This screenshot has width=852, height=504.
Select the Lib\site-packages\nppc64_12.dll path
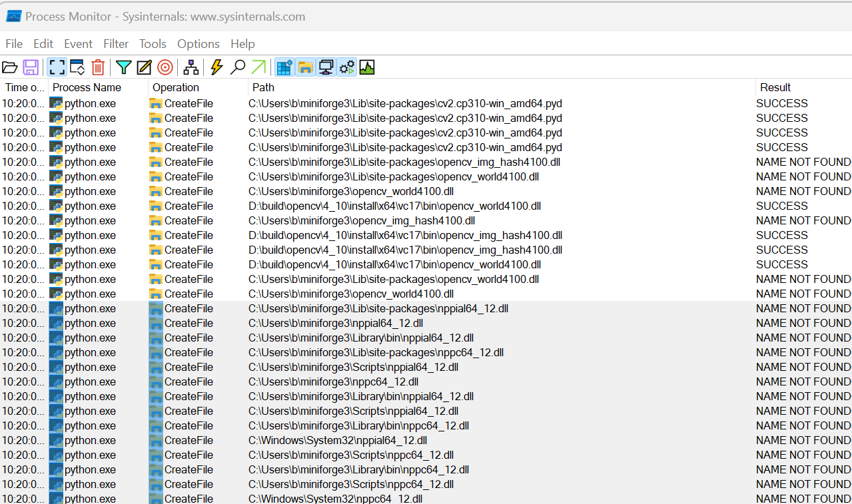tap(376, 352)
